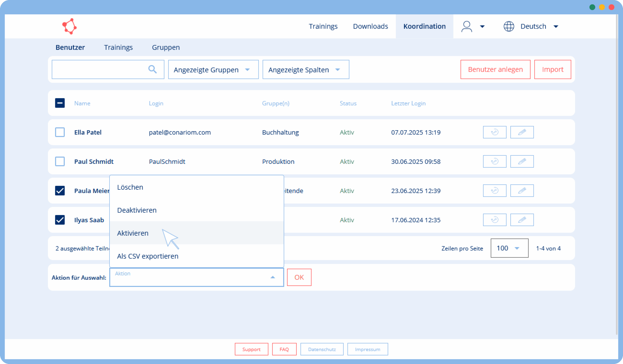Uncheck the Paula Meier checkbox
Viewport: 623px width, 364px height.
point(60,191)
